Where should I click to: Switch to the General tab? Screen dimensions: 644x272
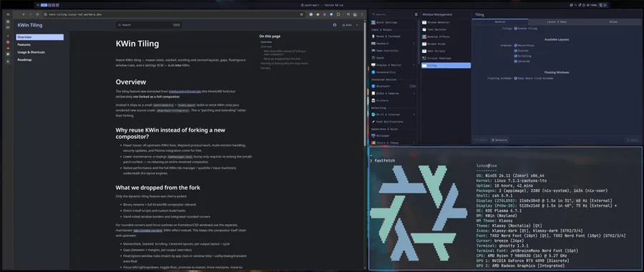pos(500,21)
